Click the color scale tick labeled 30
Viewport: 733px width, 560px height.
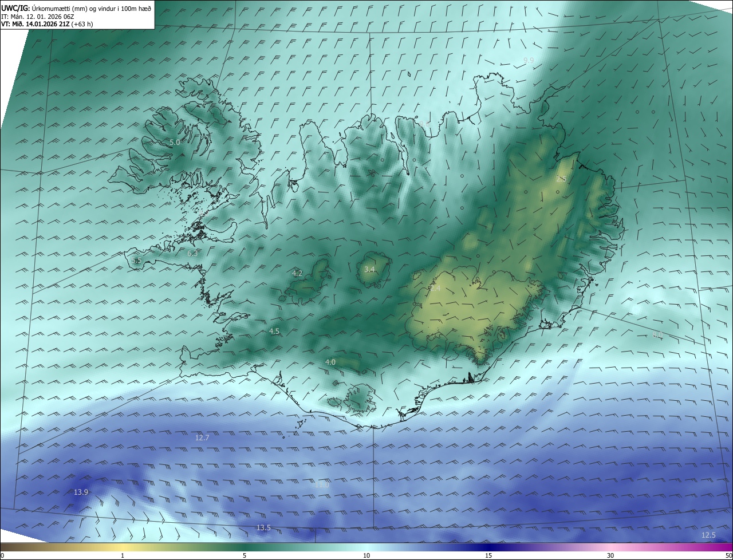[610, 555]
